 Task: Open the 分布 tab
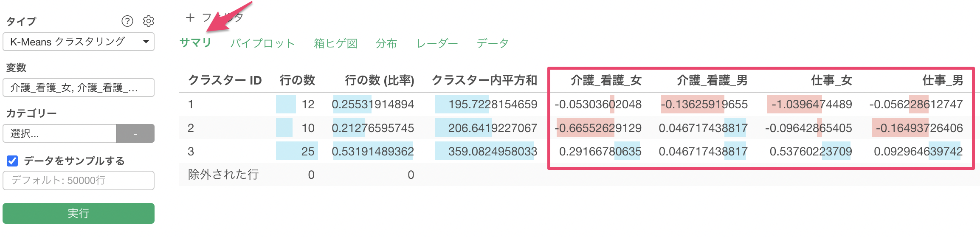coord(386,43)
